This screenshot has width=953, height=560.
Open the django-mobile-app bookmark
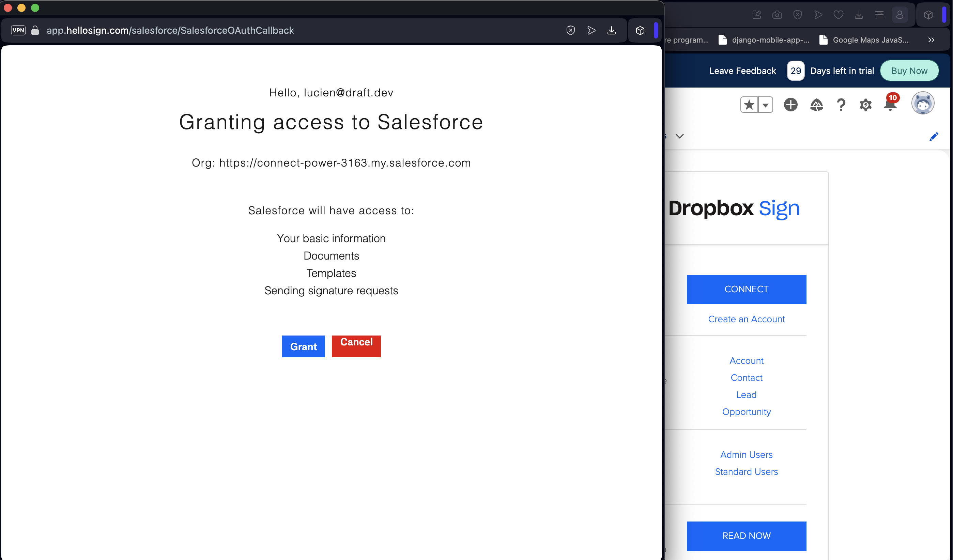pyautogui.click(x=764, y=40)
